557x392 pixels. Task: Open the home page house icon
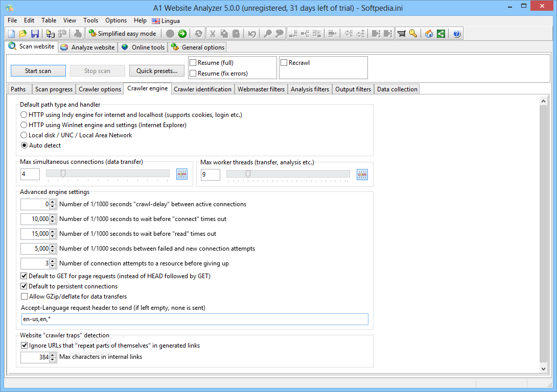pos(429,34)
